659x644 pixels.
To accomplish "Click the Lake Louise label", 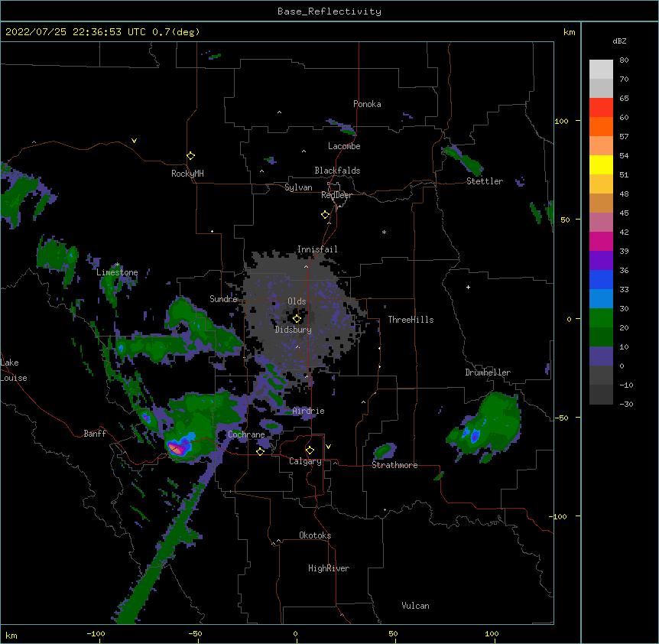I will point(14,370).
